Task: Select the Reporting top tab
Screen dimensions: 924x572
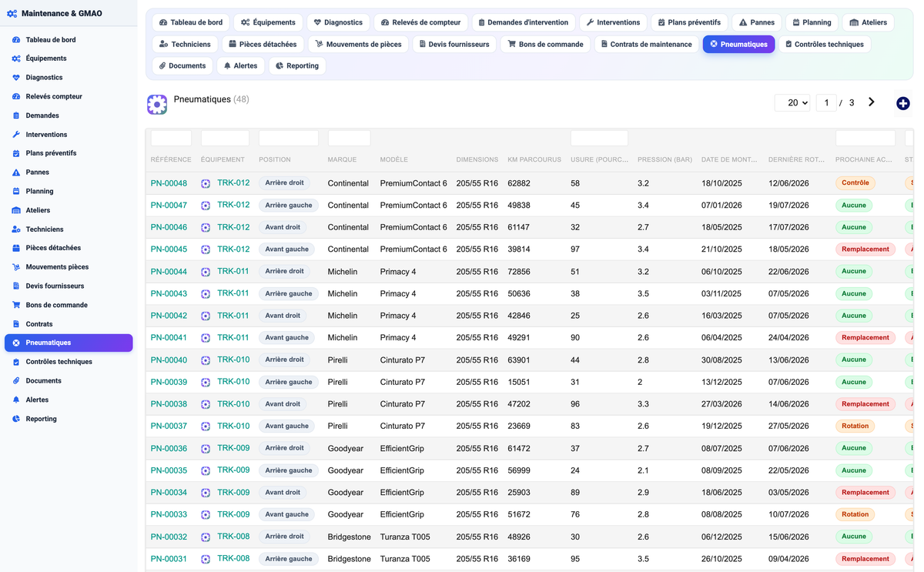Action: tap(297, 65)
